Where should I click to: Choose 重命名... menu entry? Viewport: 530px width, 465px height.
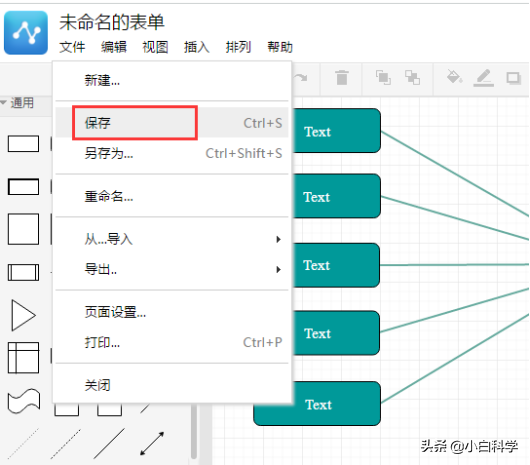pyautogui.click(x=172, y=196)
